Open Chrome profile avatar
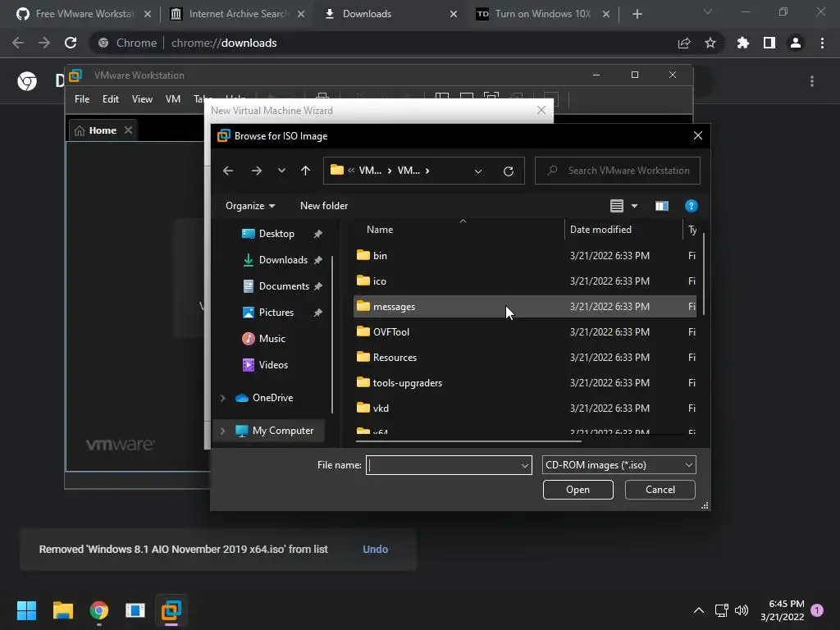Screen dimensions: 840x630 (x=796, y=43)
